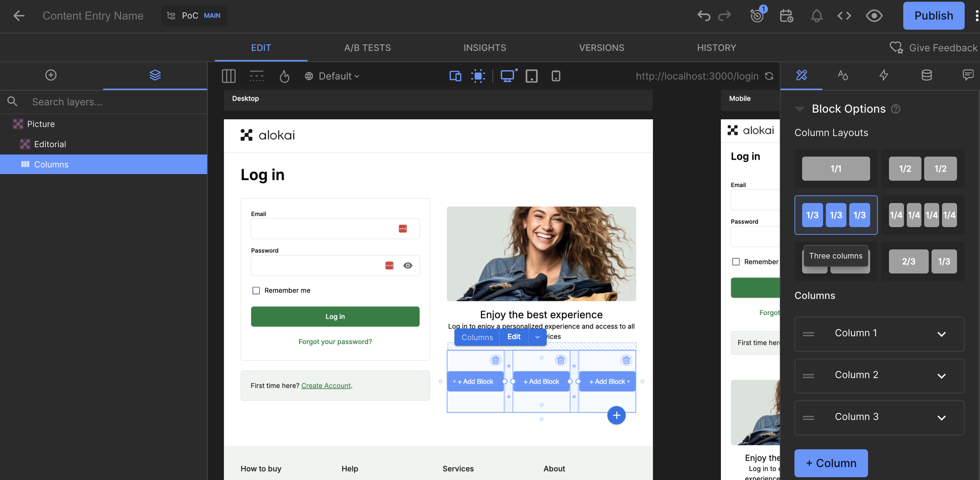Toggle the dashed lines spacing icon

[256, 76]
